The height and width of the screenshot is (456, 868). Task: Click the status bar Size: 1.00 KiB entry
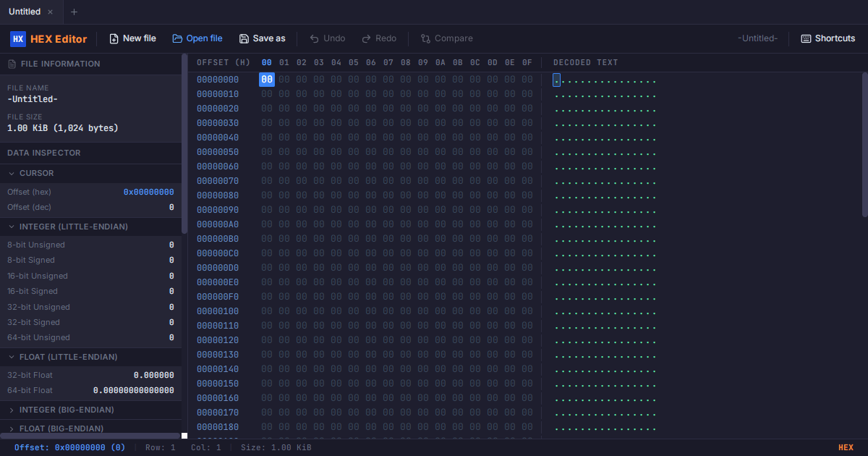[x=276, y=447]
